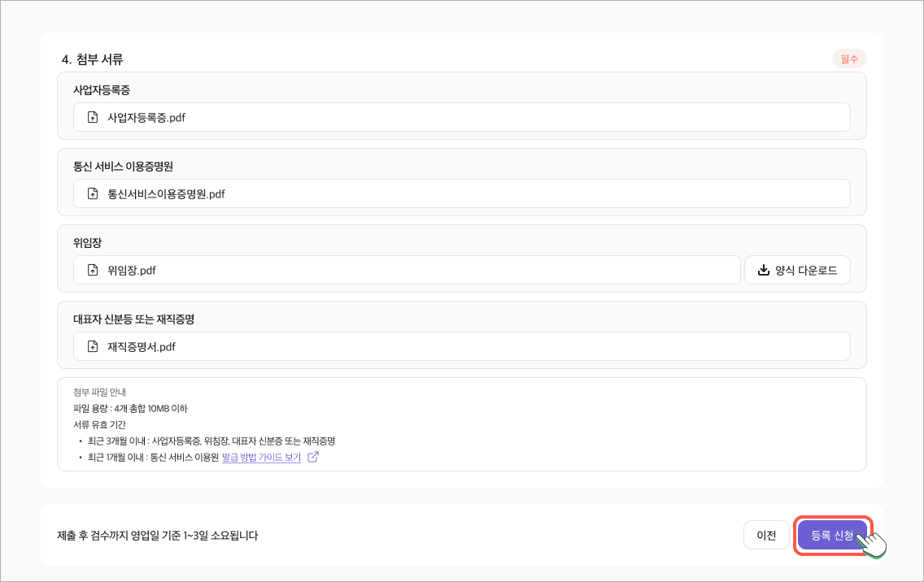Click the 최근 1개월 이내 : 통신 서비스 이용원 text
Viewport: 924px width, 582px height.
(153, 457)
